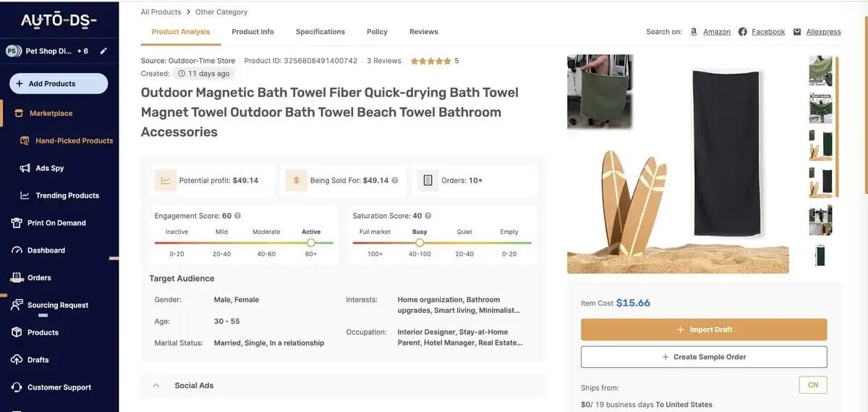Image resolution: width=868 pixels, height=412 pixels.
Task: Click the Customer Support chat icon
Action: (x=17, y=387)
